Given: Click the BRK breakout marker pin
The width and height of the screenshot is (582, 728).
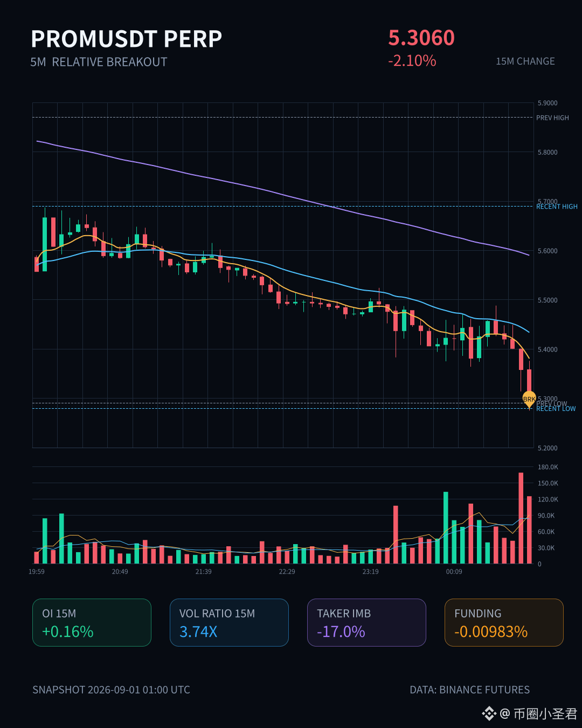Looking at the screenshot, I should 529,399.
